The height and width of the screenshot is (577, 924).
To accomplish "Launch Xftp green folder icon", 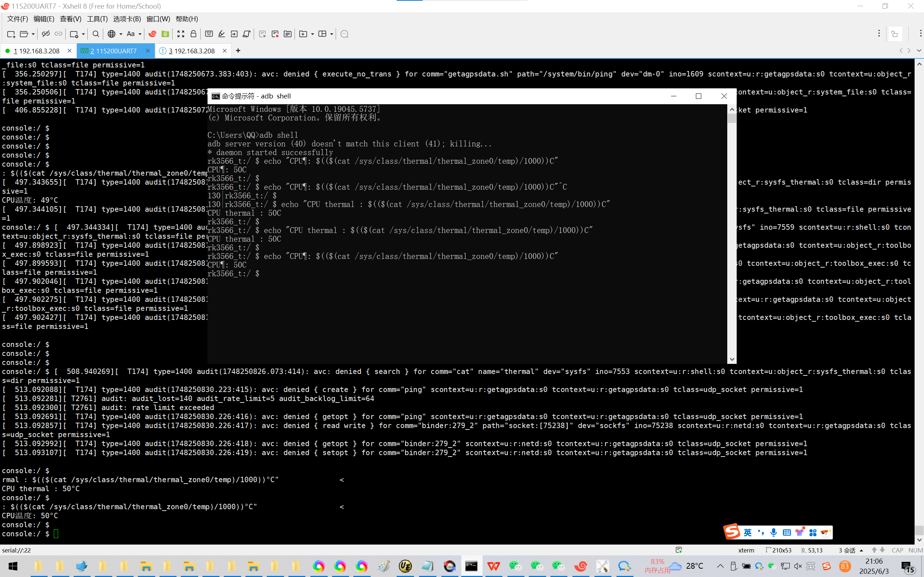I will tap(165, 34).
